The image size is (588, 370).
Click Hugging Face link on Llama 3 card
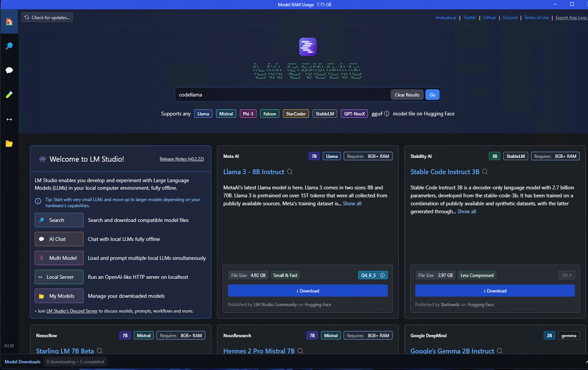pos(318,305)
